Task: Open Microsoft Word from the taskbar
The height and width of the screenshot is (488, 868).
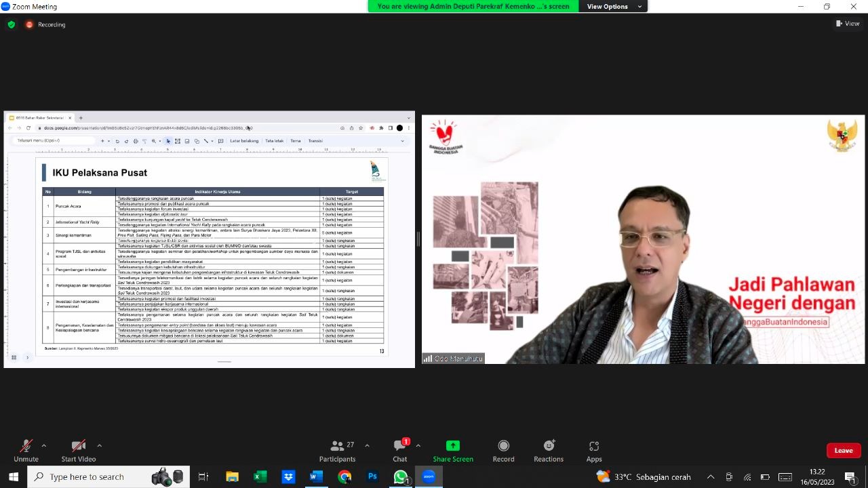Action: point(315,476)
